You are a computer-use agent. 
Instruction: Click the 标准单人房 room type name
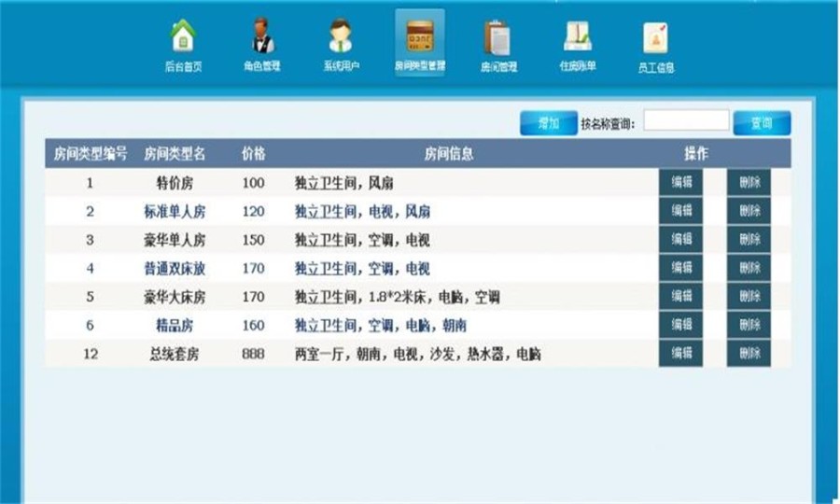tap(175, 212)
